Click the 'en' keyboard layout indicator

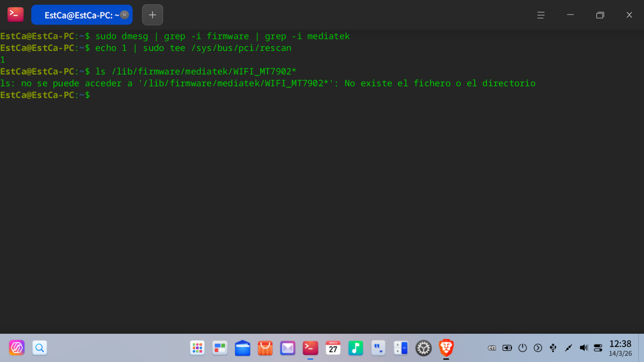coord(492,348)
